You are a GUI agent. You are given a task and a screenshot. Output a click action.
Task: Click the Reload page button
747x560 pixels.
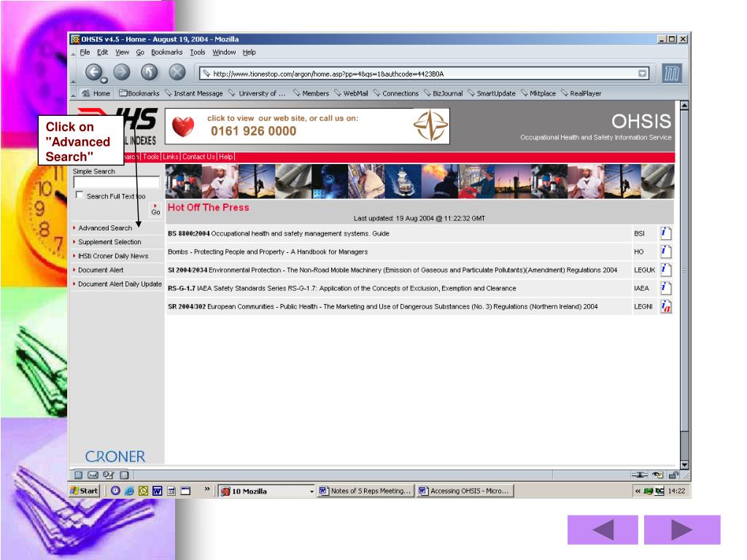pyautogui.click(x=149, y=72)
